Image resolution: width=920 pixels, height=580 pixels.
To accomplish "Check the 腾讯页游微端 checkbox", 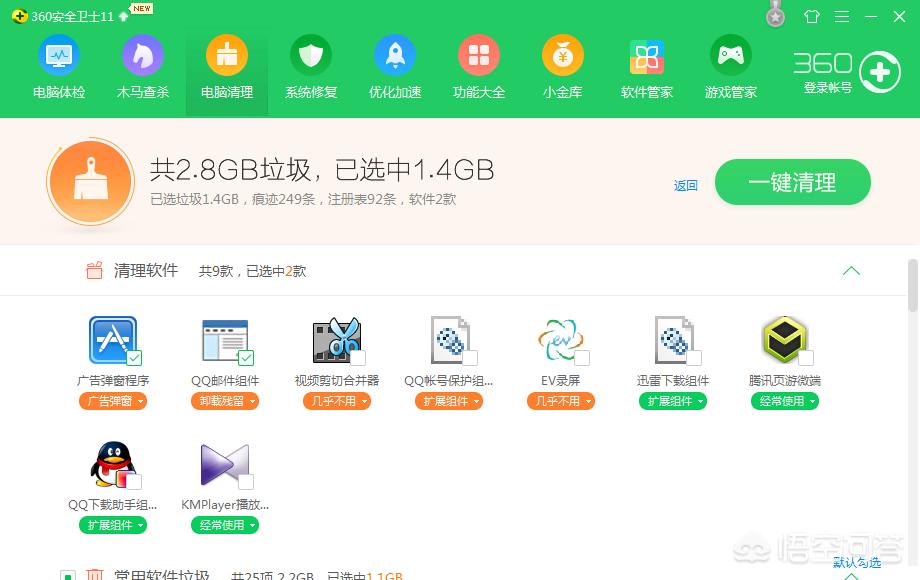I will pos(807,357).
